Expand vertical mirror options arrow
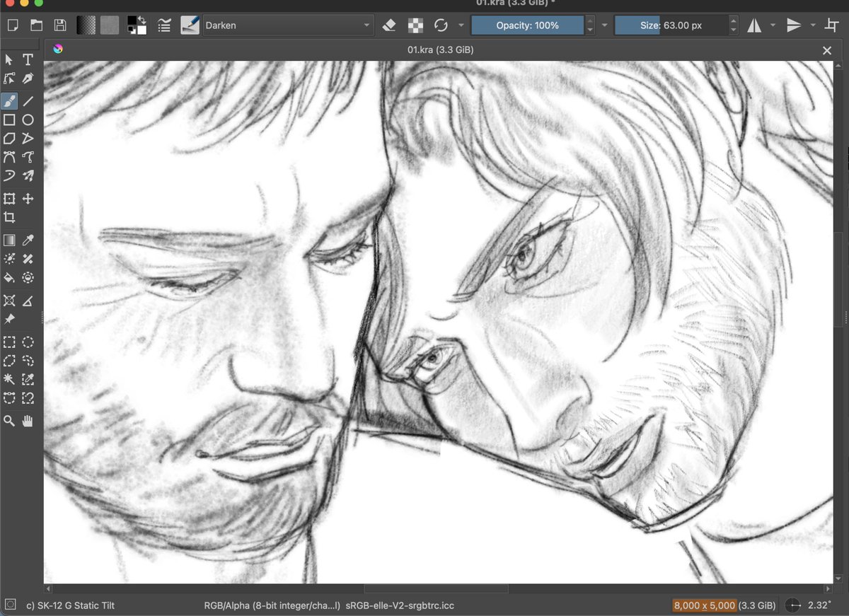This screenshot has height=616, width=849. coord(813,25)
